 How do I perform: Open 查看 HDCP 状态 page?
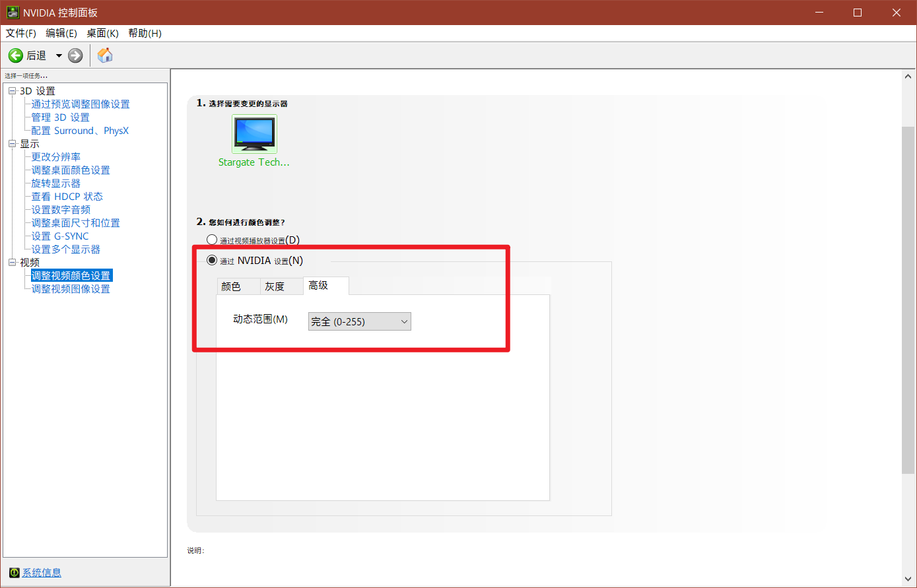click(x=67, y=197)
